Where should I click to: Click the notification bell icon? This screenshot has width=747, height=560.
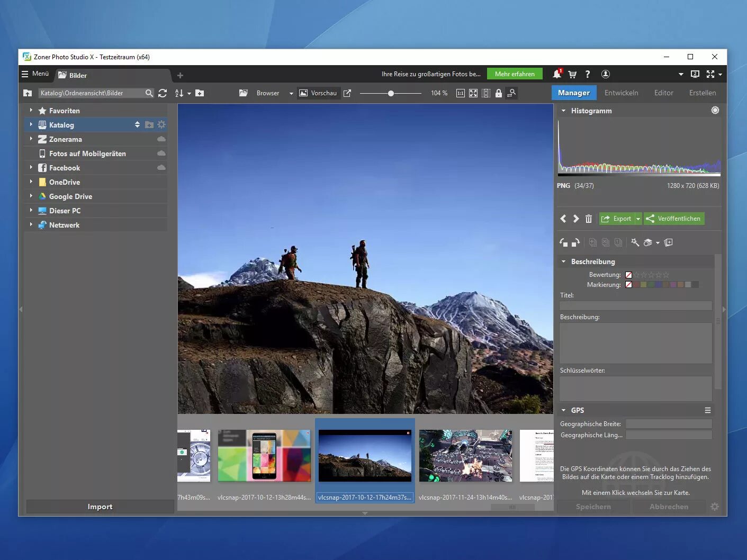tap(556, 74)
